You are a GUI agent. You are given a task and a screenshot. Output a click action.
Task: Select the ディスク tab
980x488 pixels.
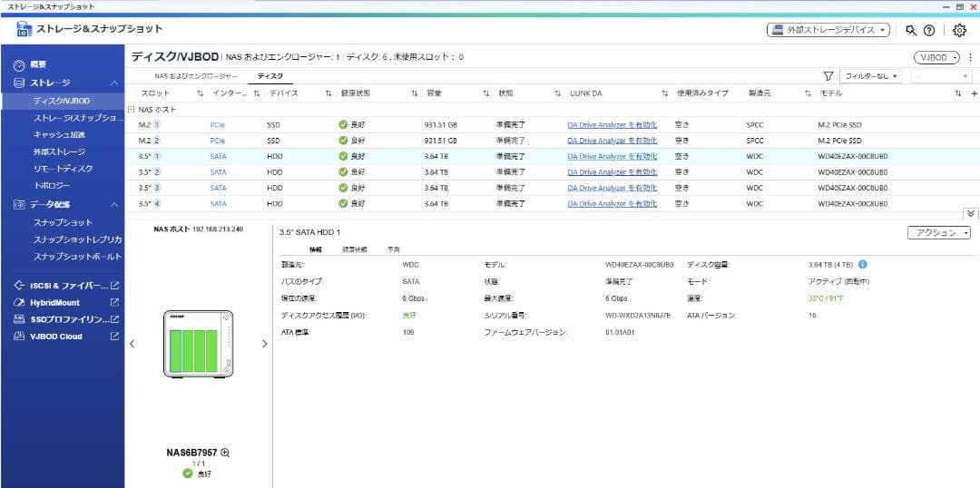click(x=270, y=76)
